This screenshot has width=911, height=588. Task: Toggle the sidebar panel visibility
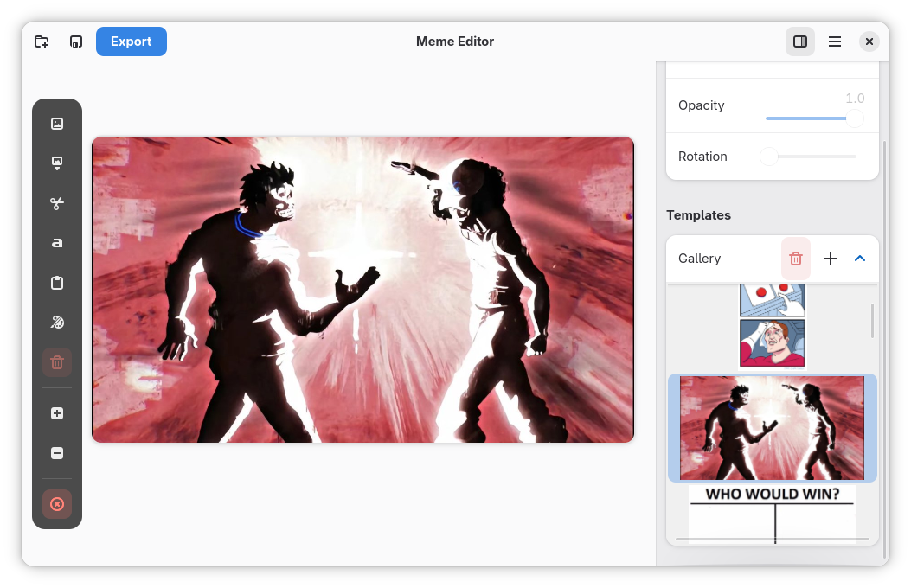[x=800, y=42]
